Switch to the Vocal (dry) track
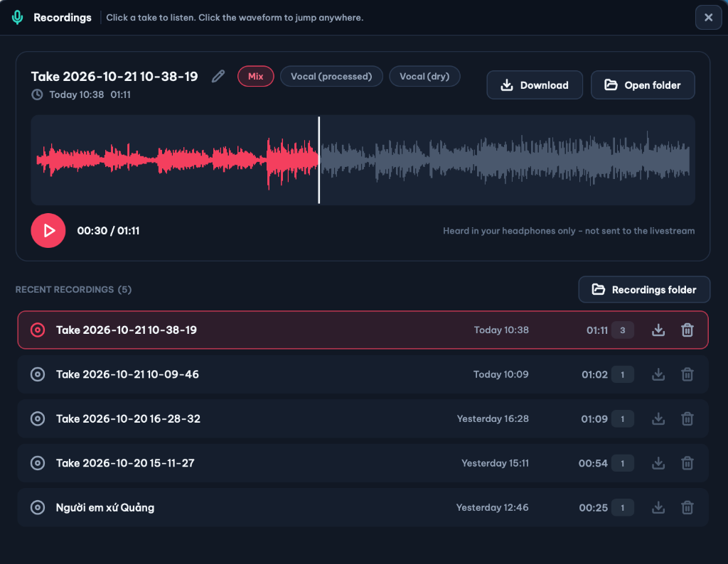Image resolution: width=728 pixels, height=564 pixels. 424,76
